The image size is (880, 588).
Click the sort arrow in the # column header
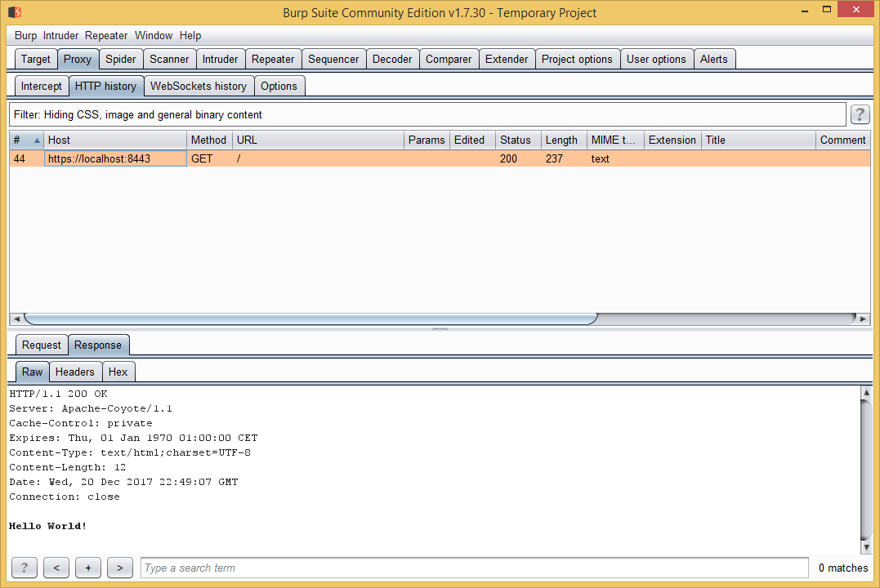tap(37, 140)
